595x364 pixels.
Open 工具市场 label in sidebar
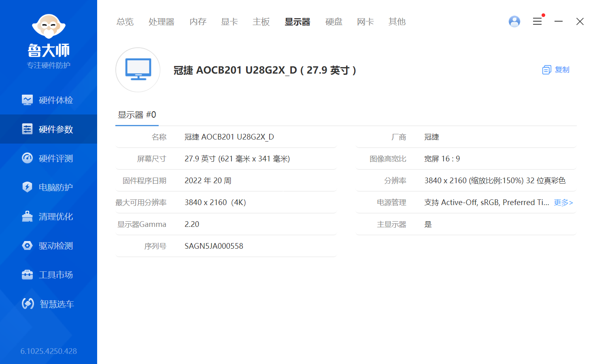tap(56, 275)
